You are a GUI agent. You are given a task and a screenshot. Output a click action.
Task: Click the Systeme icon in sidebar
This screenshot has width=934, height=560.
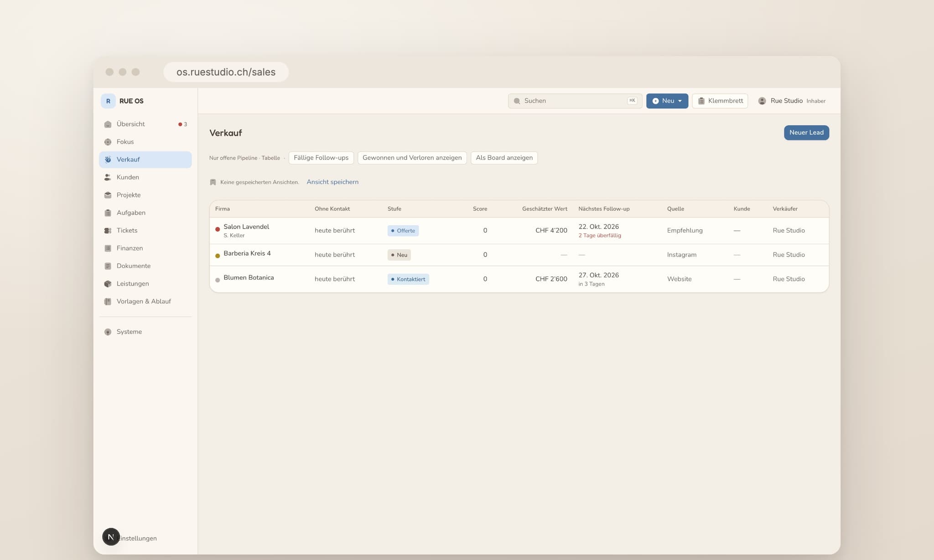(108, 332)
